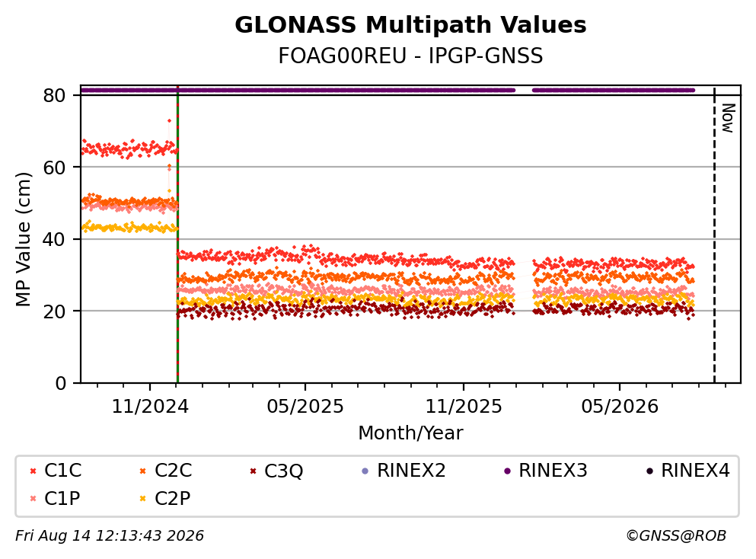Image resolution: width=756 pixels, height=559 pixels.
Task: Click the 80 y-axis tick label
Action: pos(55,95)
